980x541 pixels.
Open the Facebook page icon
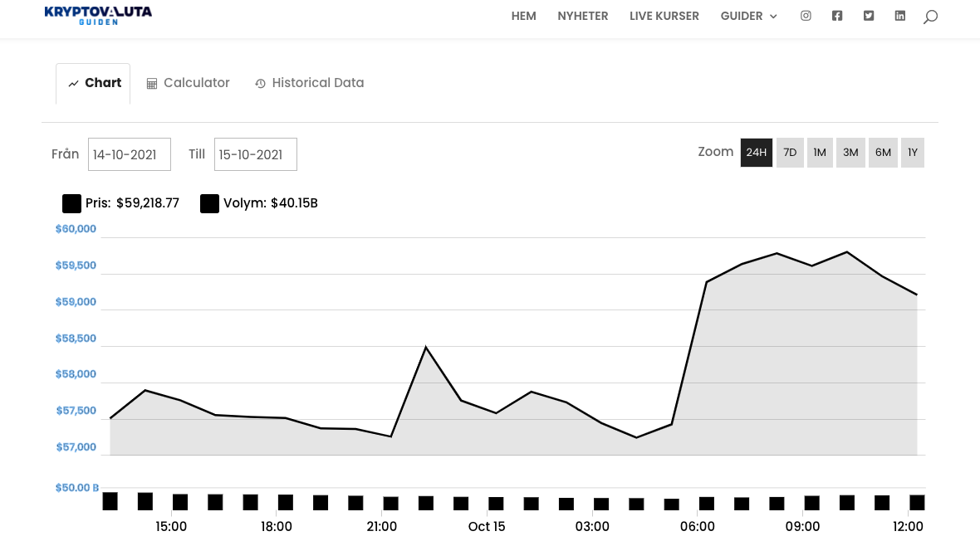pos(837,15)
